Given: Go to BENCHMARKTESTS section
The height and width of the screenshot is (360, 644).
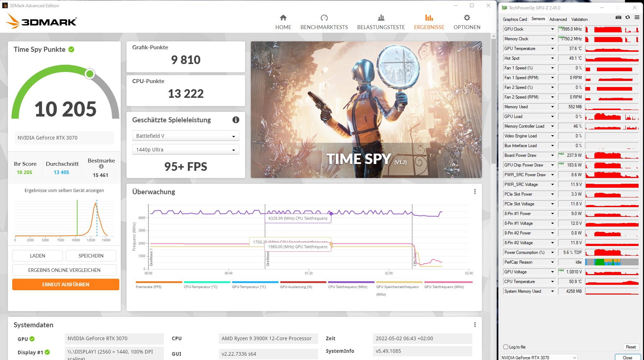Looking at the screenshot, I should [x=324, y=22].
